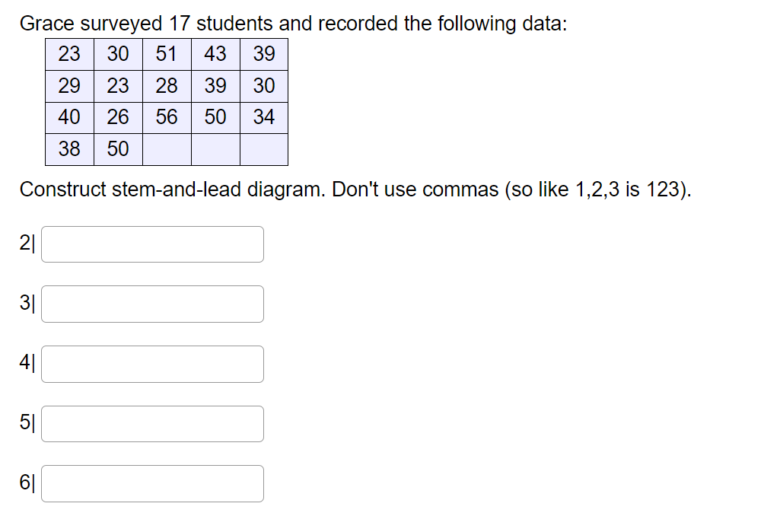Click the input field for stem 6

152,483
